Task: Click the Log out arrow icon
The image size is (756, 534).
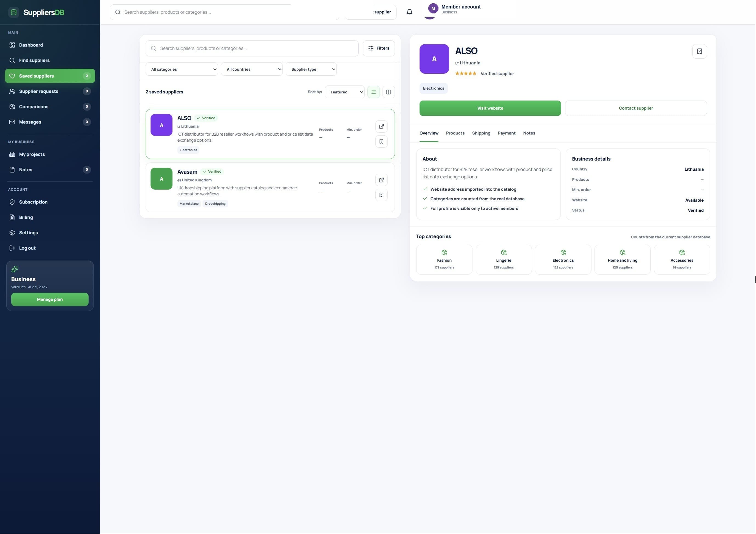Action: pos(12,248)
